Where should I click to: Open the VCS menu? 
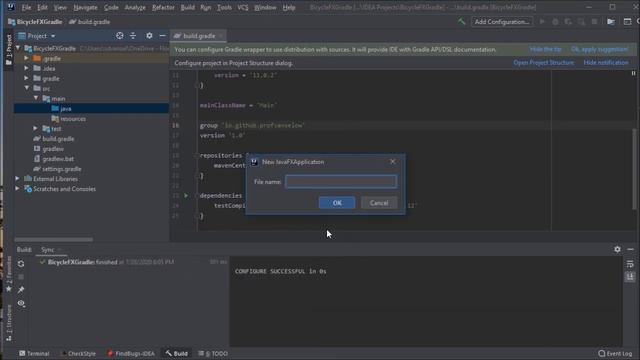[x=243, y=7]
